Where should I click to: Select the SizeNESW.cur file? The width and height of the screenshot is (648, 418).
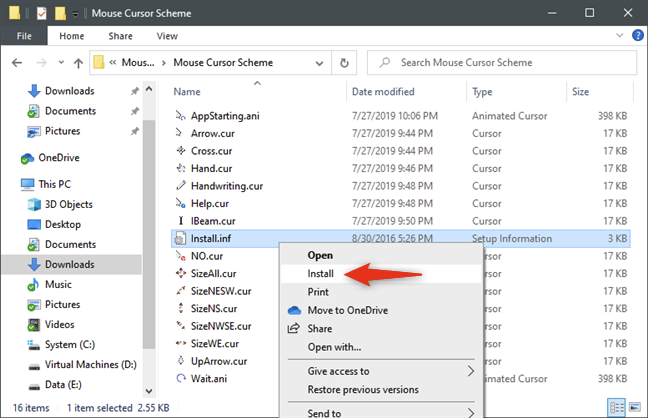click(x=221, y=291)
